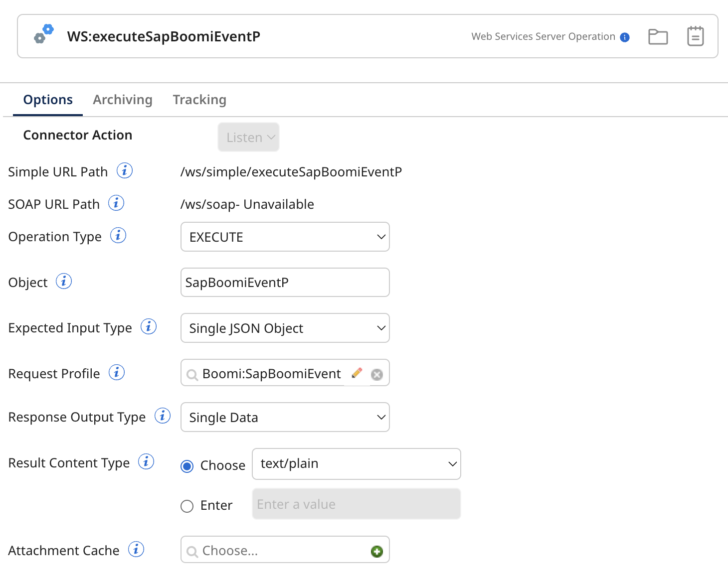Click the Expected Input Type info icon
The width and height of the screenshot is (728, 585).
148,327
